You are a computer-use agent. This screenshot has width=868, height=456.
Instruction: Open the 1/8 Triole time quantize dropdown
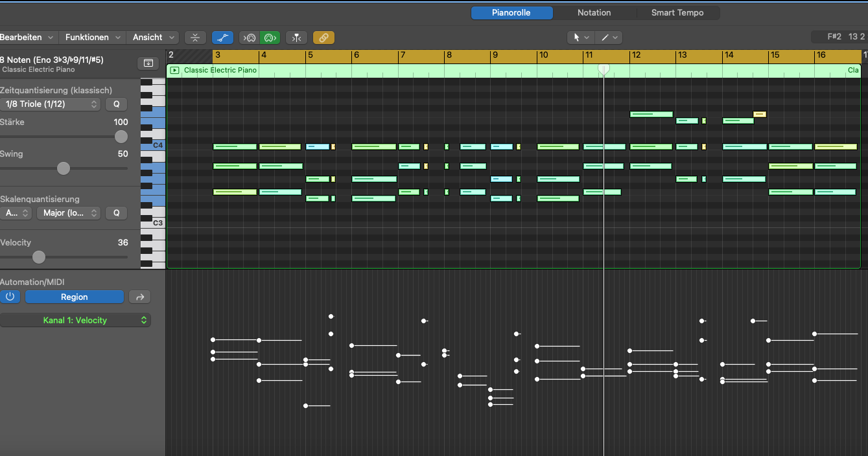pyautogui.click(x=51, y=104)
